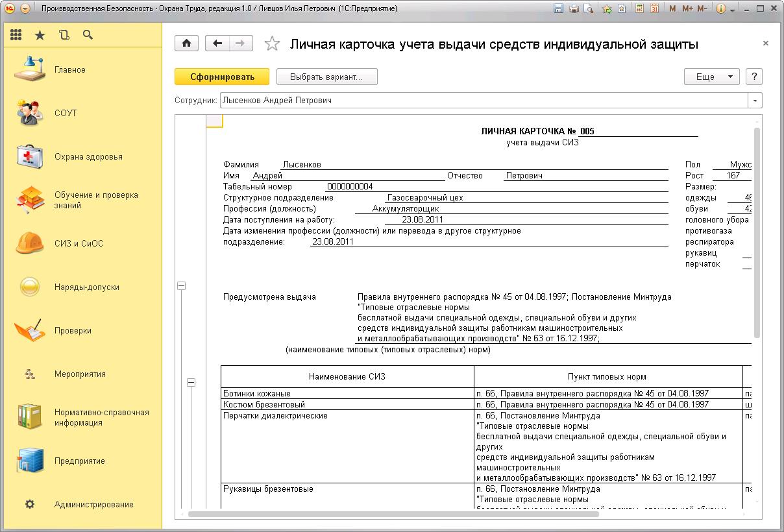This screenshot has width=784, height=532.
Task: Open the Сотрудник dropdown arrow
Action: 755,101
